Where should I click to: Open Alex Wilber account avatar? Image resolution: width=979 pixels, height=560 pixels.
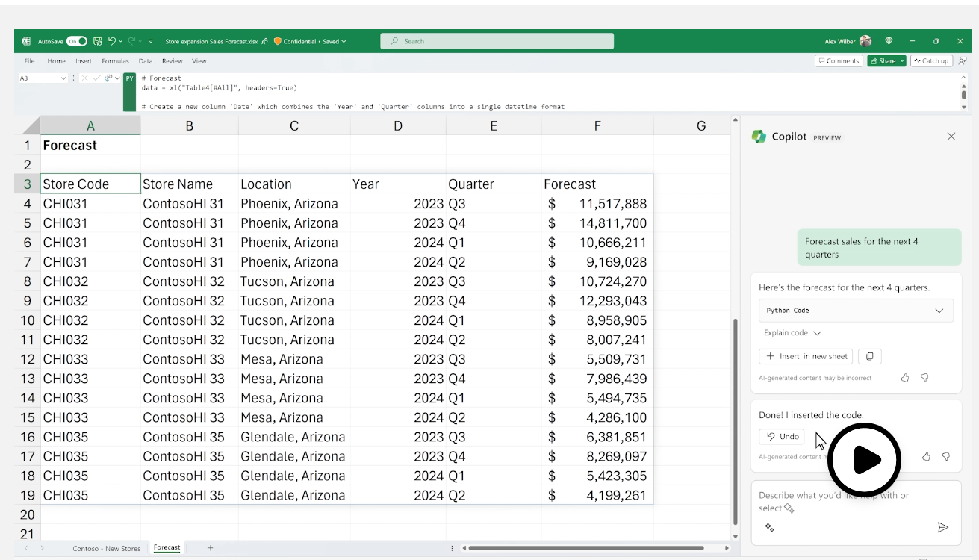tap(865, 41)
